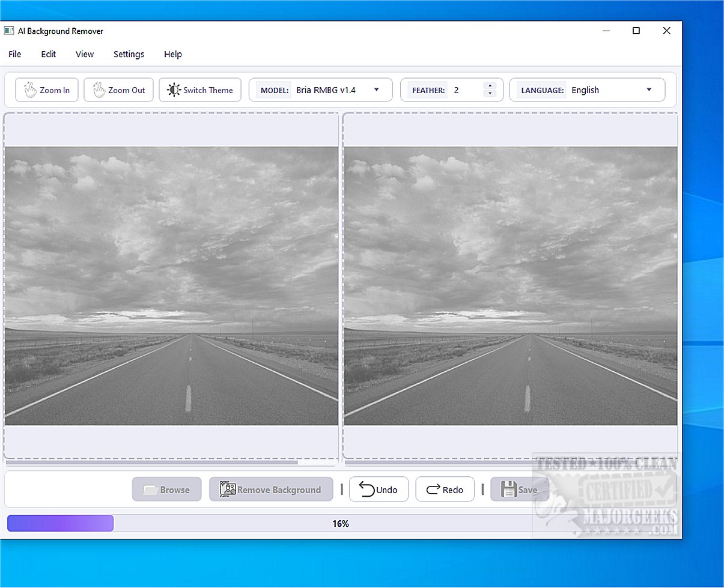Click the Redo arrow icon
Screen dimensions: 724x588
pos(433,490)
